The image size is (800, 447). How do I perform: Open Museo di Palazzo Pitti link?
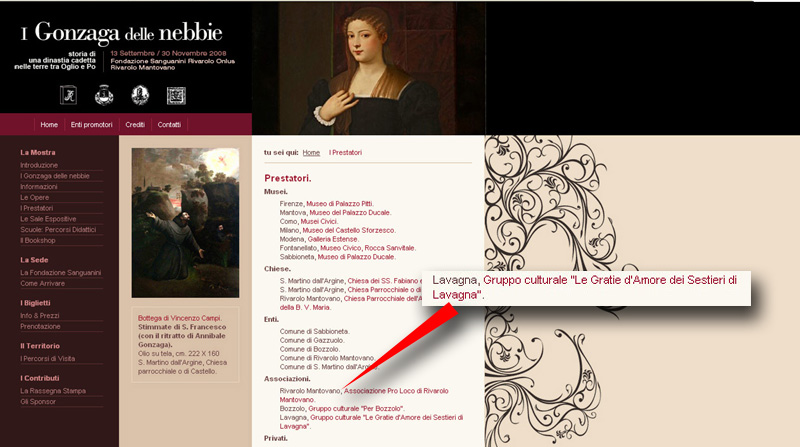click(340, 204)
